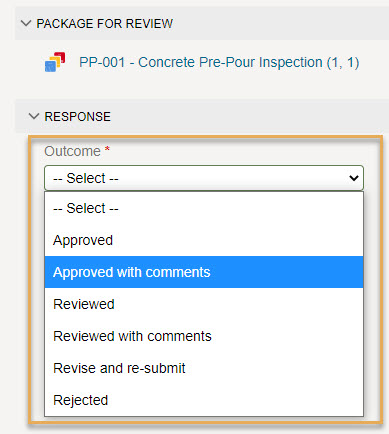This screenshot has height=434, width=389.
Task: Pick the highlighted Approved with comments option
Action: tap(204, 272)
